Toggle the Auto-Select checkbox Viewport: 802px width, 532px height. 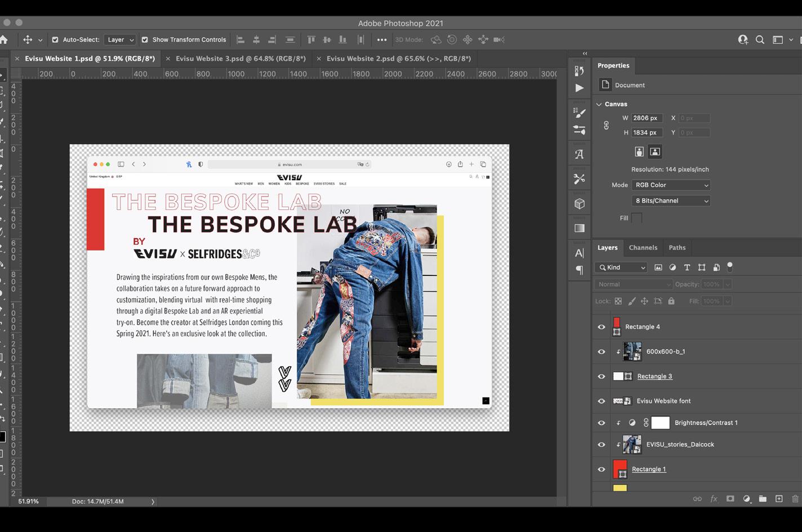[55, 40]
